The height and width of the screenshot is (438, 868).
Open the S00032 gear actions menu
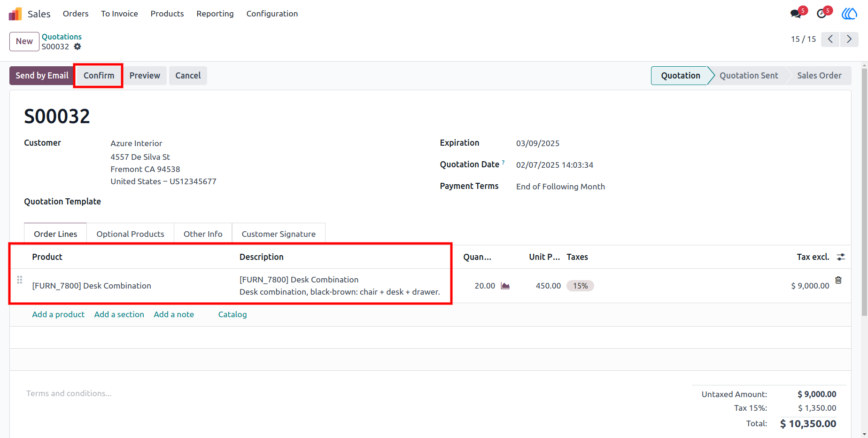77,47
